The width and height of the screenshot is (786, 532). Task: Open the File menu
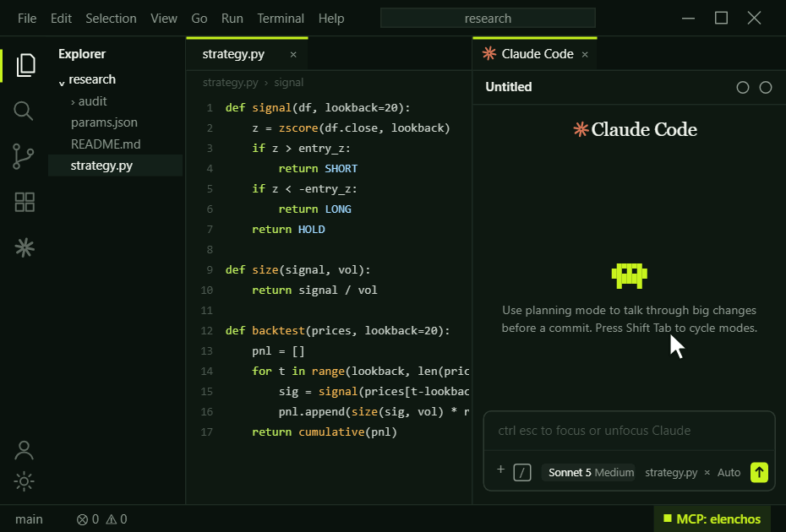pyautogui.click(x=27, y=19)
